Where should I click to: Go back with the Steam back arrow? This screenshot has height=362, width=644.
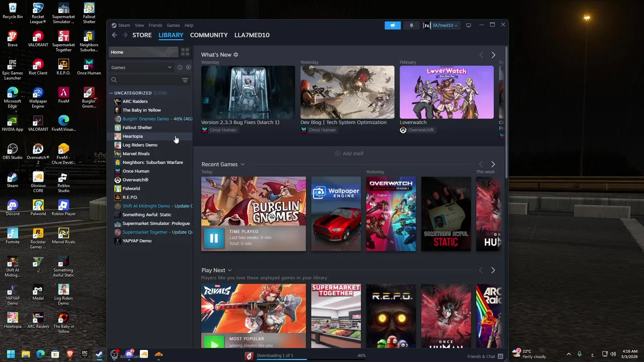114,35
